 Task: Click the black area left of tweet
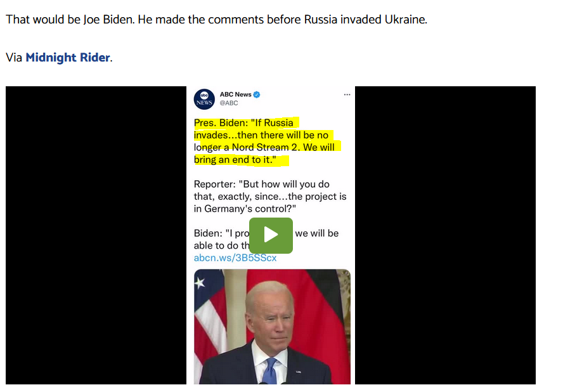pos(96,235)
